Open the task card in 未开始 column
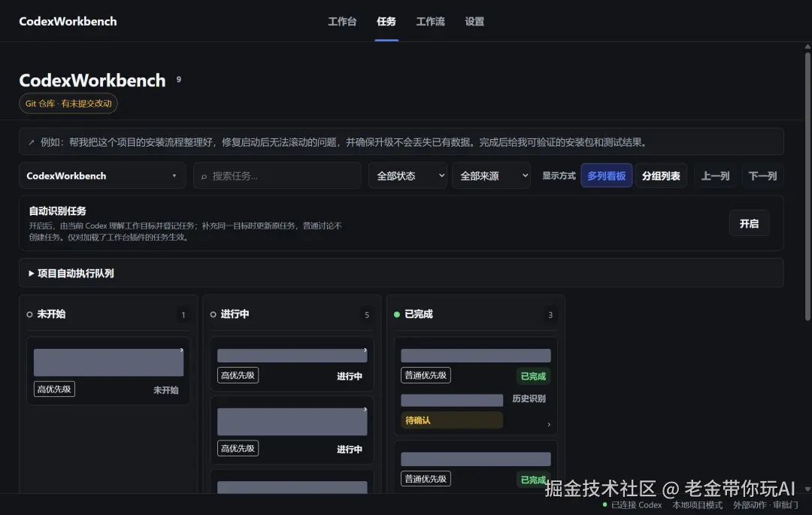This screenshot has height=515, width=812. click(108, 371)
